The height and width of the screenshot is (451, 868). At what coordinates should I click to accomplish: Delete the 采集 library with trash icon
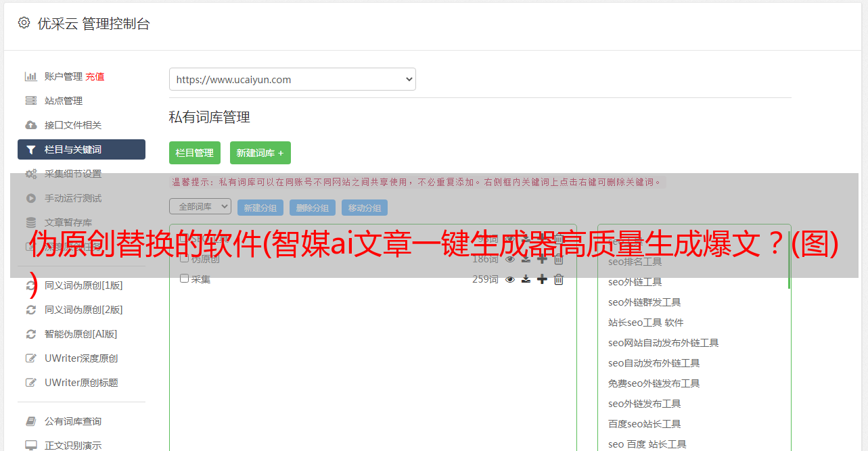pos(559,279)
